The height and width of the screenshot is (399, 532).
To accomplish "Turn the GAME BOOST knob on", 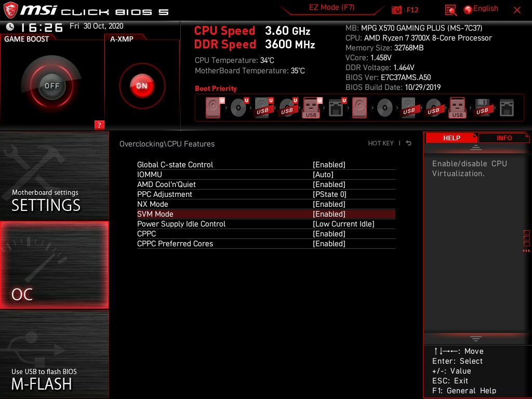I will coord(51,86).
